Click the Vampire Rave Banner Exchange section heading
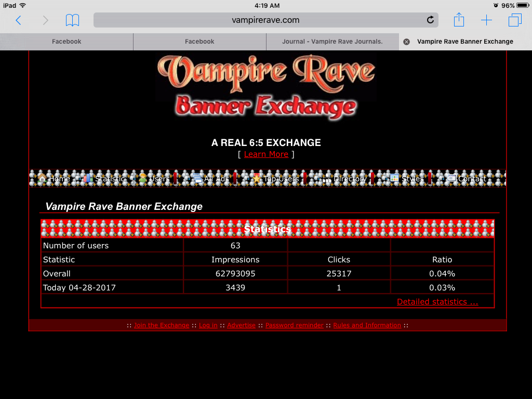532x399 pixels. 124,206
